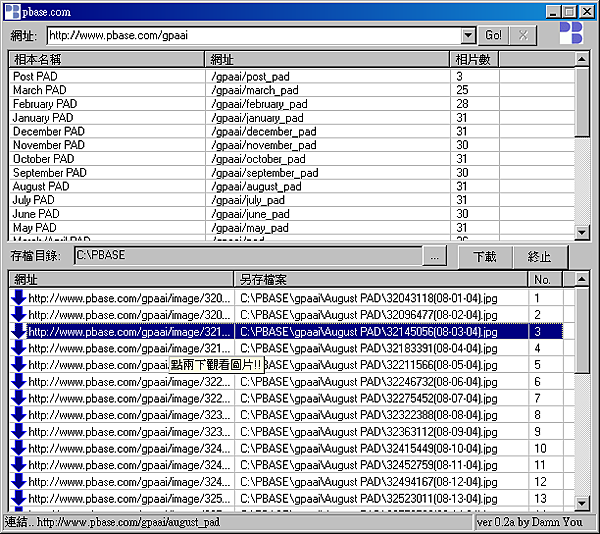Sort albums by 相本名稱 column header

(x=107, y=59)
